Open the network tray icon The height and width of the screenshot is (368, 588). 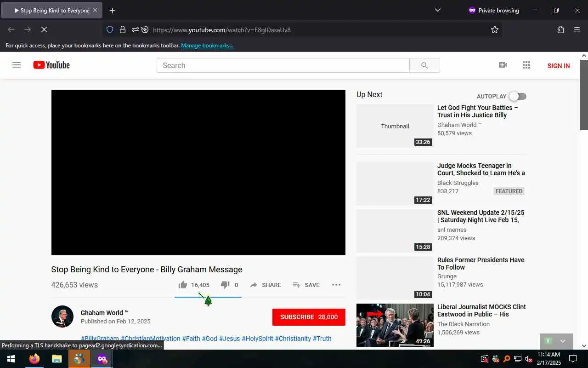(x=518, y=359)
